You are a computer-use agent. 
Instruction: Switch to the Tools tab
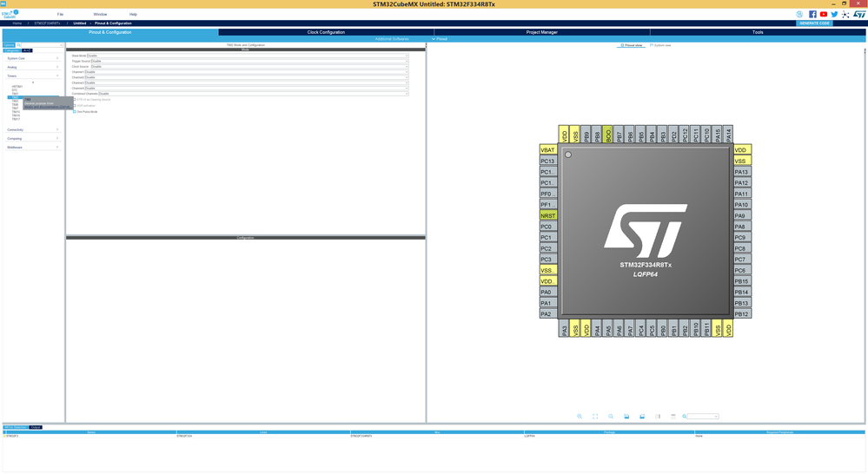[x=758, y=32]
